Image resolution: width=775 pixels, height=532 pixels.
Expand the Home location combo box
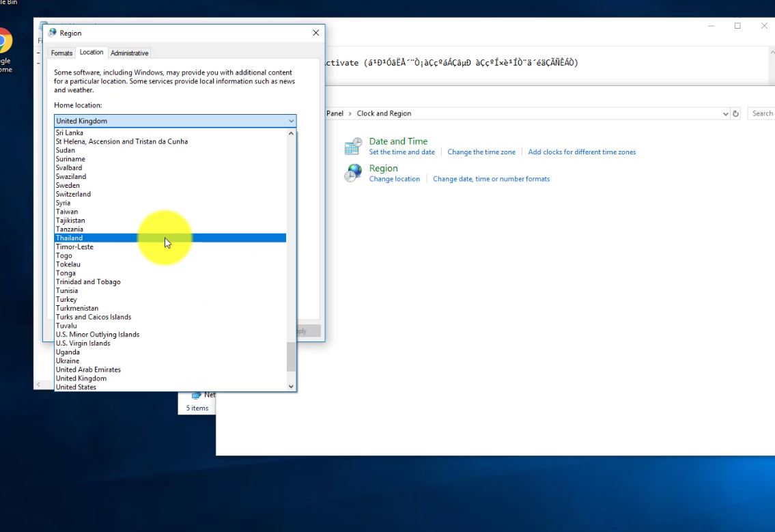point(175,121)
